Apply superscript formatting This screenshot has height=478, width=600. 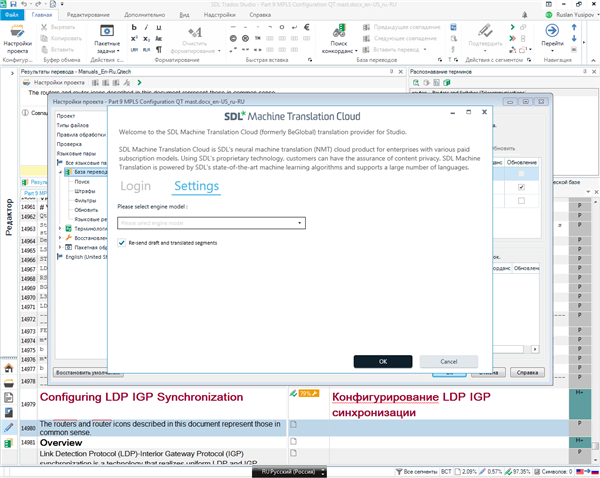134,38
